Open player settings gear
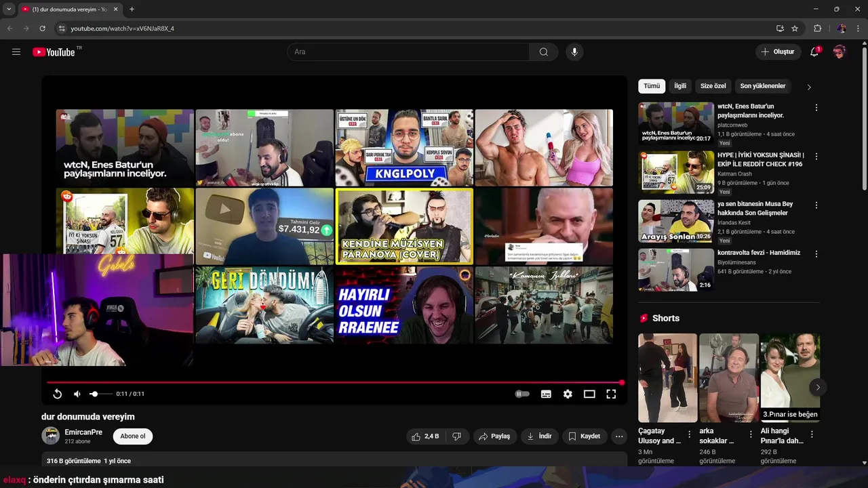This screenshot has height=488, width=868. (x=568, y=394)
